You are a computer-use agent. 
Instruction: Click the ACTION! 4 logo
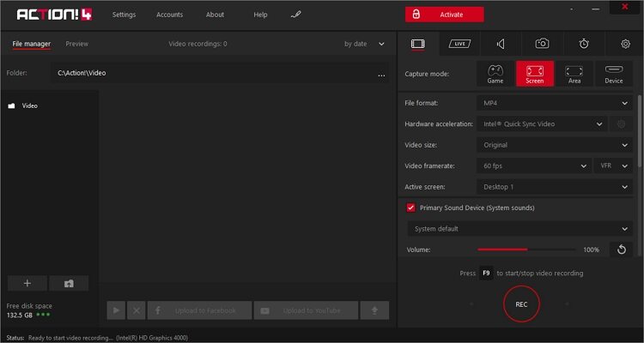pyautogui.click(x=54, y=15)
